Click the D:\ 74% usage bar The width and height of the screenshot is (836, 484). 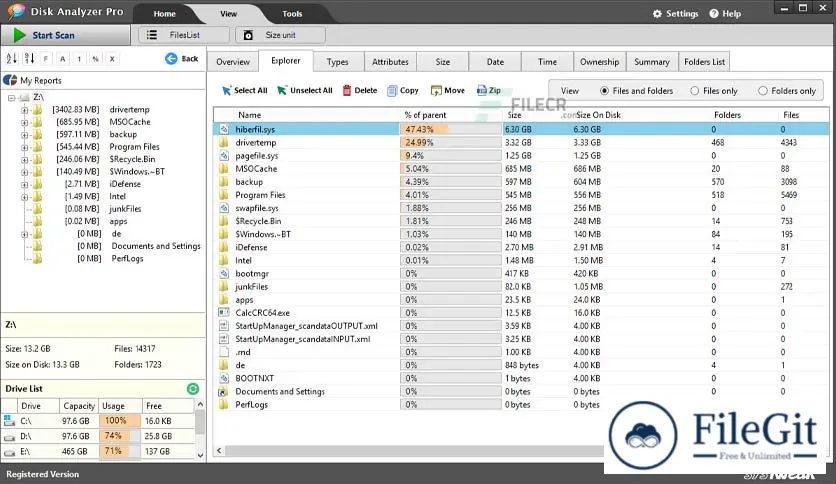[x=120, y=436]
